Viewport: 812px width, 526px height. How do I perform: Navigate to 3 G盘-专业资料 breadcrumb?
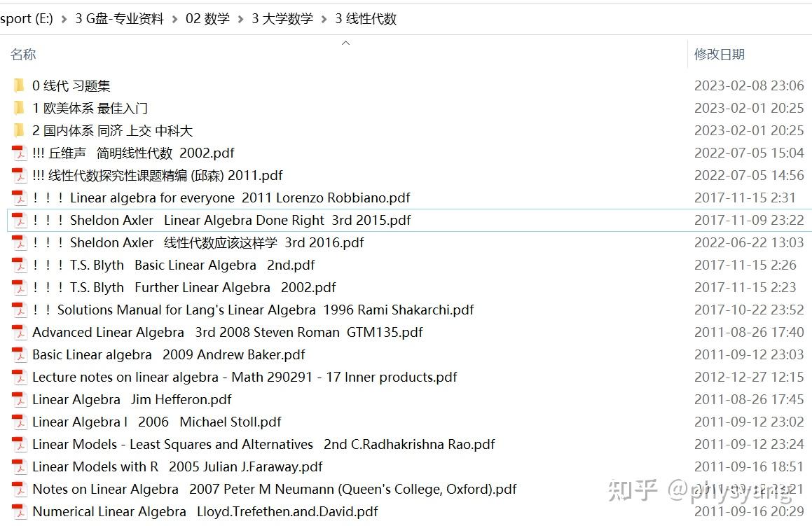tap(120, 19)
